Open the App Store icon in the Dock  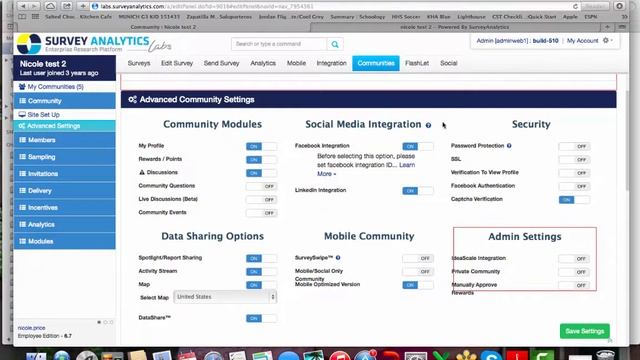tap(364, 356)
